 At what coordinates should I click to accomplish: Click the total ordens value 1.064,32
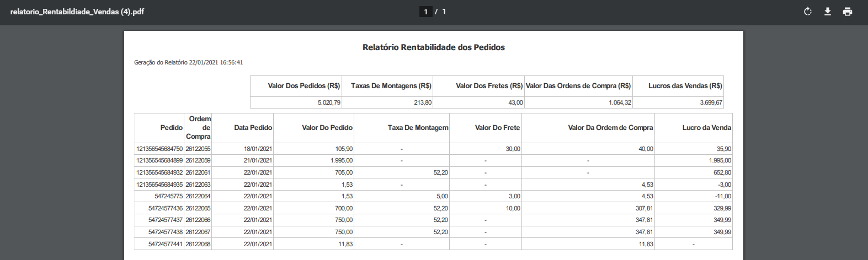620,103
